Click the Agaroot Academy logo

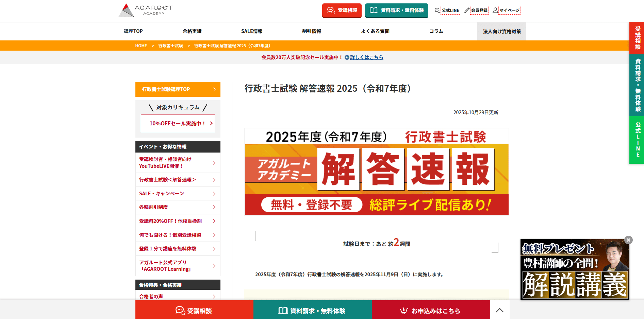click(x=146, y=10)
